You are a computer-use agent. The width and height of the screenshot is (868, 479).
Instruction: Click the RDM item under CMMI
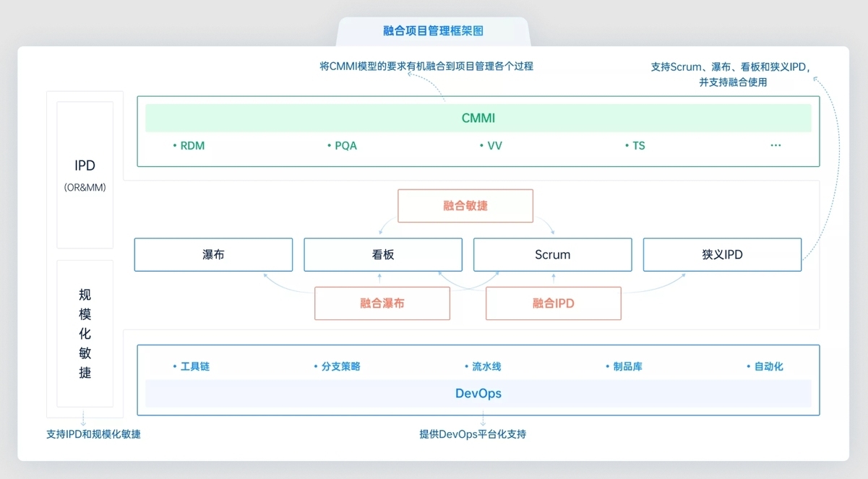[189, 146]
